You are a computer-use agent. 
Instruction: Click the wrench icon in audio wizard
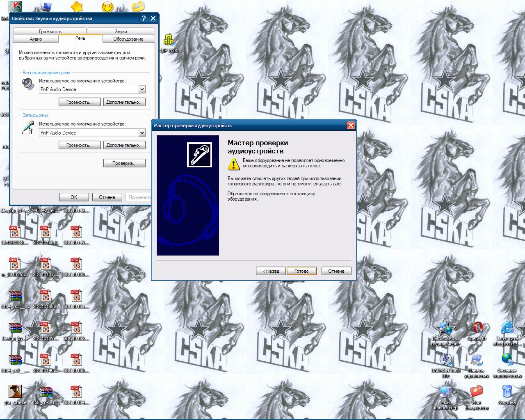[200, 155]
